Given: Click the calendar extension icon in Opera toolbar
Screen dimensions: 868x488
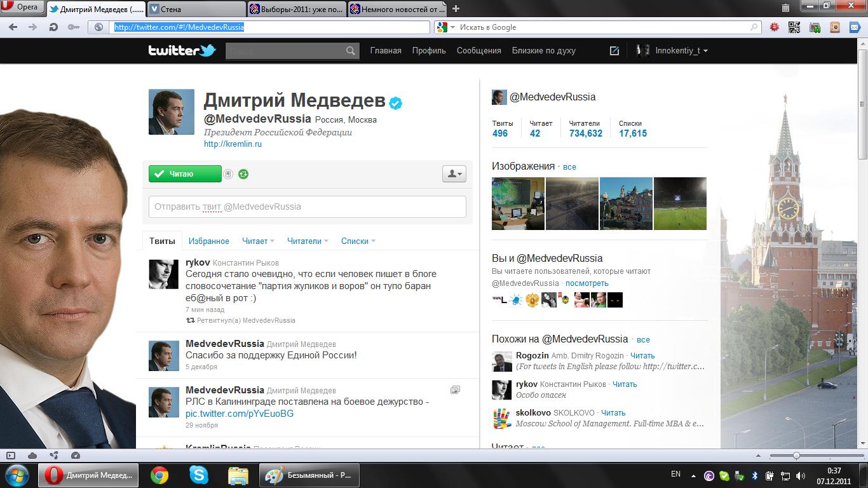Looking at the screenshot, I should (x=815, y=27).
